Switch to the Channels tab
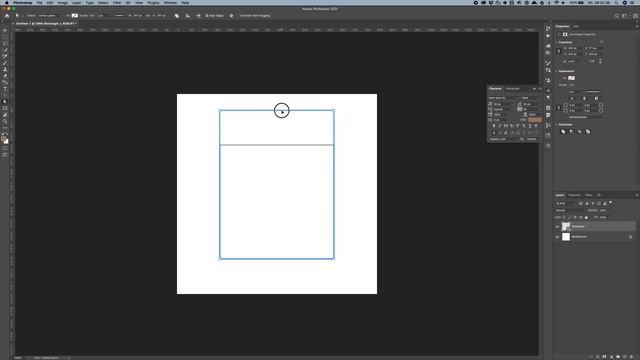The width and height of the screenshot is (640, 360). pos(574,195)
